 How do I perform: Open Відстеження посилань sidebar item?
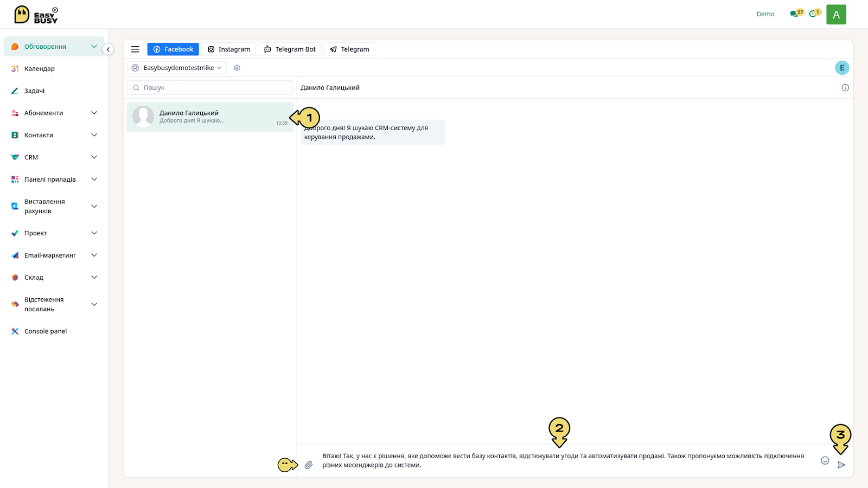coord(54,304)
